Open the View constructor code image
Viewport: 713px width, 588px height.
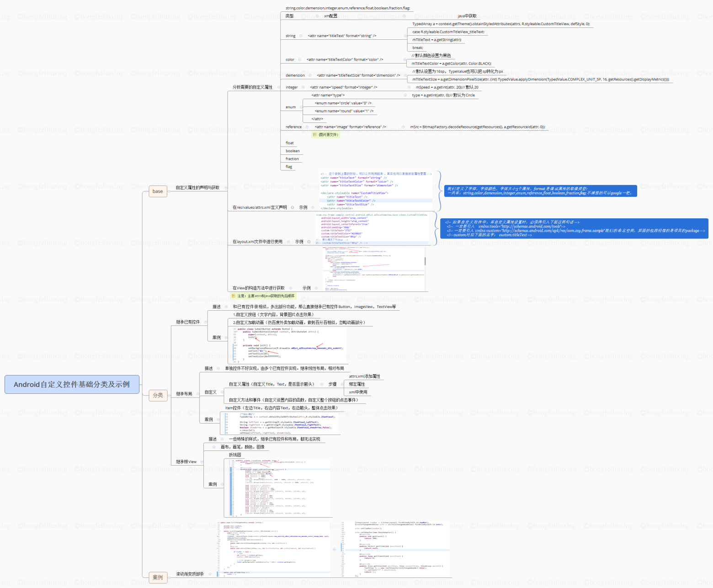[375, 269]
